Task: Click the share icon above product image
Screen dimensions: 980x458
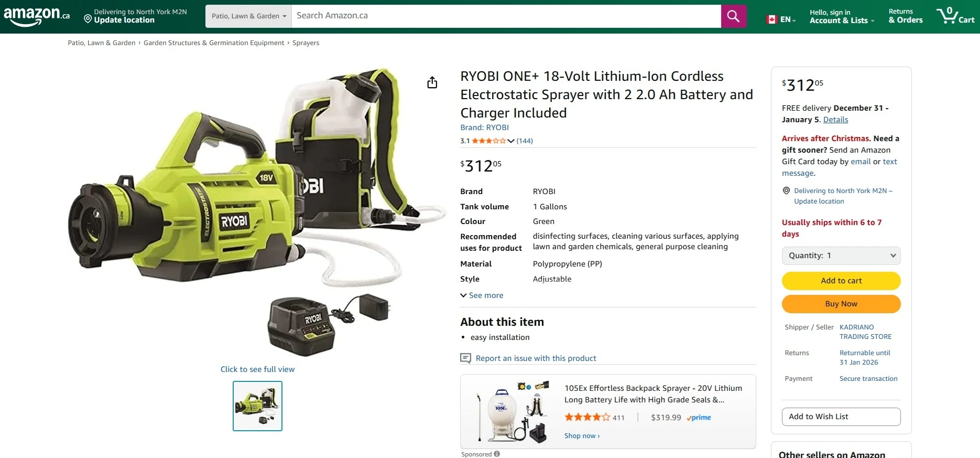Action: coord(432,82)
